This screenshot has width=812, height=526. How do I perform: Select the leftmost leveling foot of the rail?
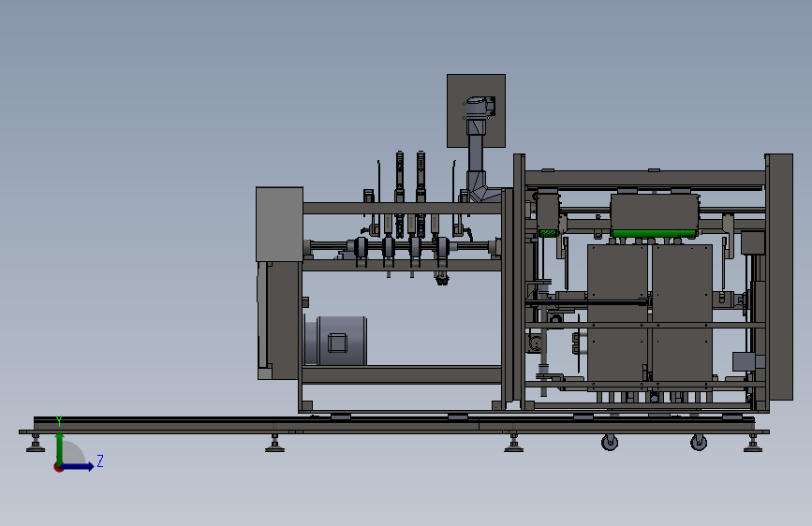click(x=36, y=443)
